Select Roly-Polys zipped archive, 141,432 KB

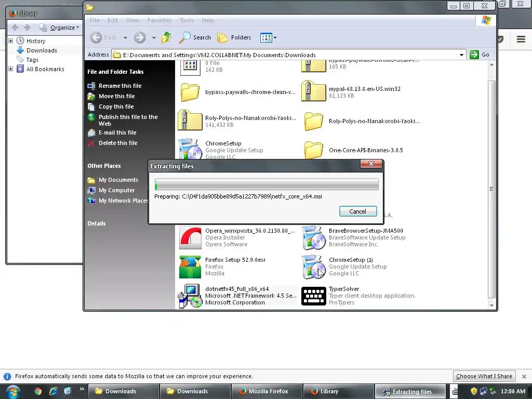[x=190, y=121]
